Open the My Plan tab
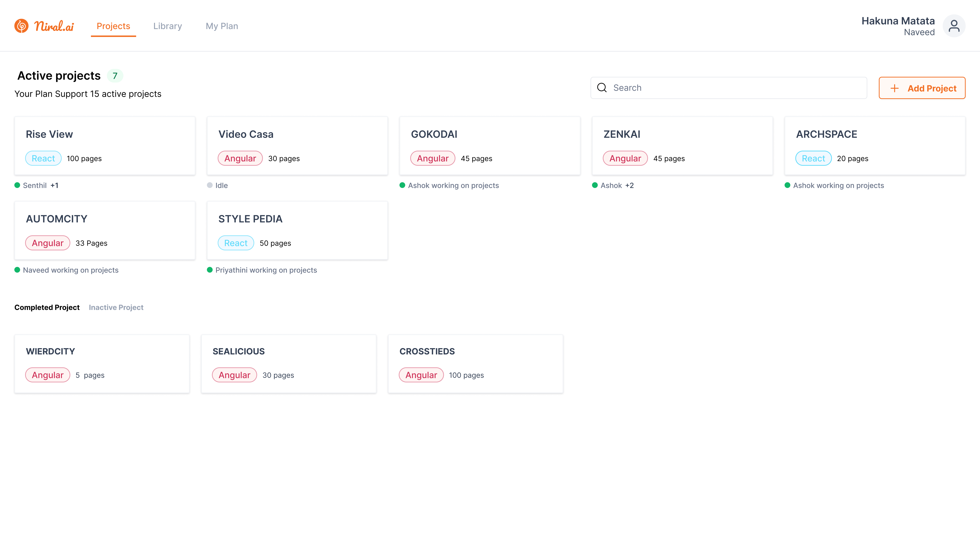 [222, 26]
